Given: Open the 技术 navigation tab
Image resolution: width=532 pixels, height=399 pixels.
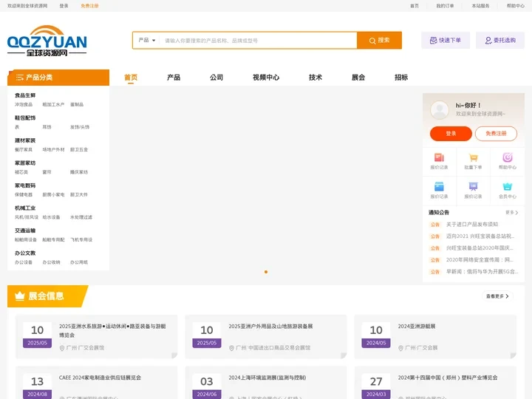Looking at the screenshot, I should pos(316,78).
